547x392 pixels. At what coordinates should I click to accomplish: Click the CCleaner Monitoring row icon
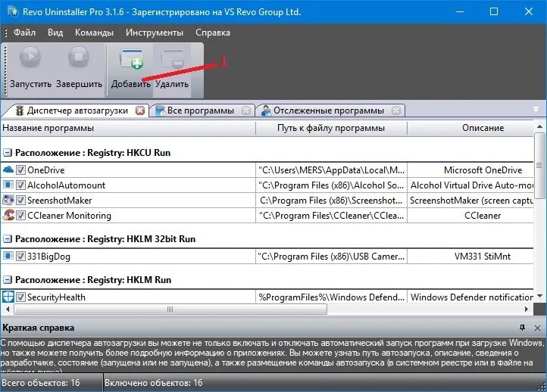coord(8,215)
